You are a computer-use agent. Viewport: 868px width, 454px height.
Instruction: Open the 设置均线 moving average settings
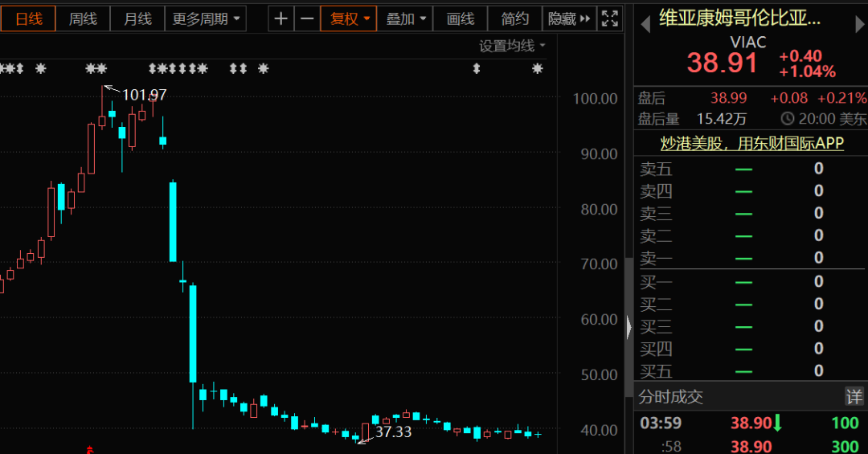pos(512,46)
